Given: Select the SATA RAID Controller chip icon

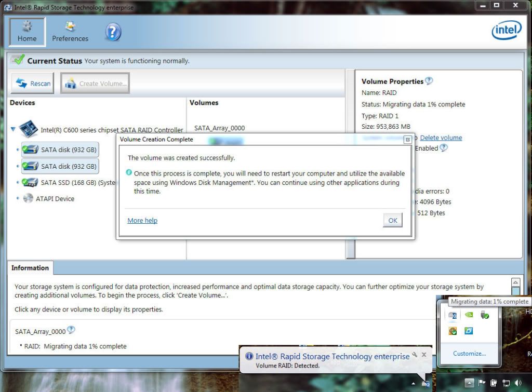Looking at the screenshot, I should tap(28, 129).
